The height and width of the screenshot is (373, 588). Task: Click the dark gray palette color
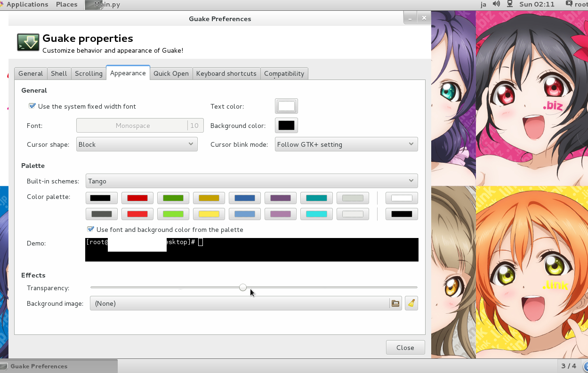click(102, 214)
